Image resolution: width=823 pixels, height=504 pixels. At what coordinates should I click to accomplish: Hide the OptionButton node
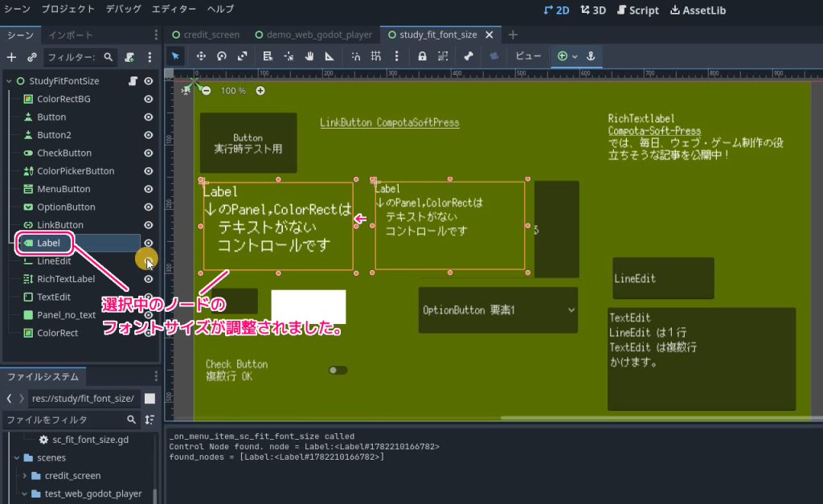click(149, 207)
